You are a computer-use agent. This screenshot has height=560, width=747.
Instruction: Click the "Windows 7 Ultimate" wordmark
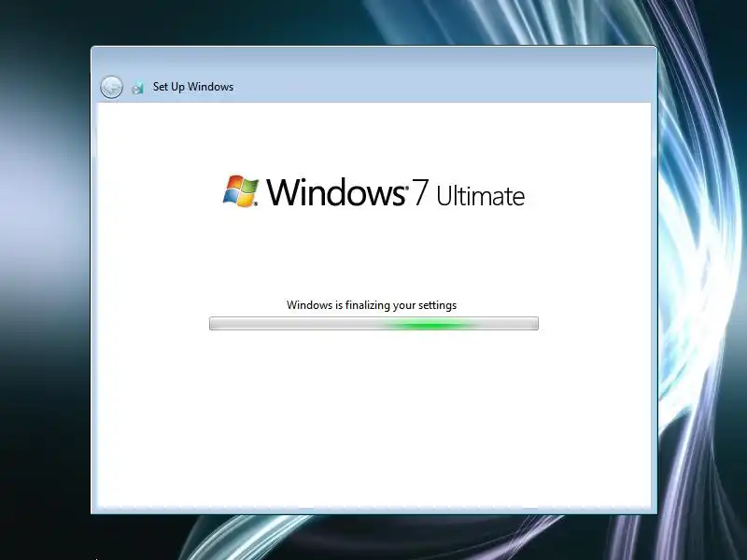click(x=395, y=192)
